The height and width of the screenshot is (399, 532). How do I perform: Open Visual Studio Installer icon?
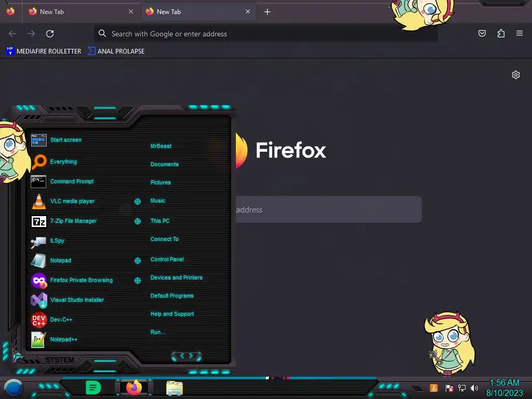[39, 300]
